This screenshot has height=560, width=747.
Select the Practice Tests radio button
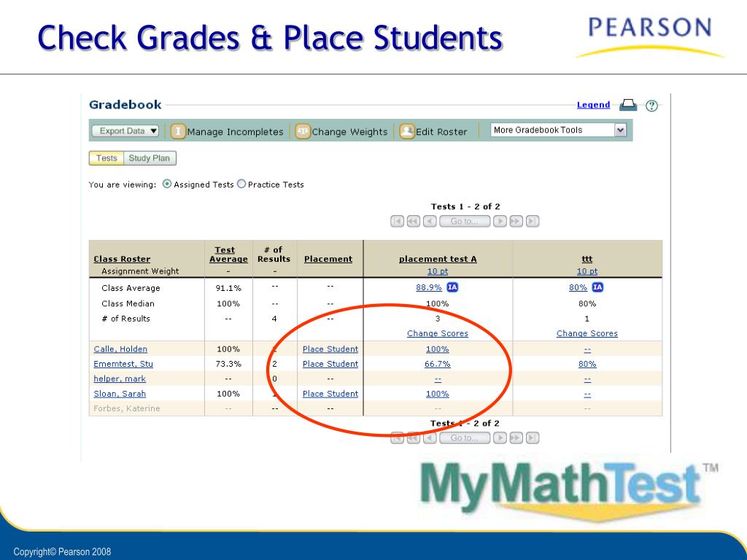tap(241, 184)
